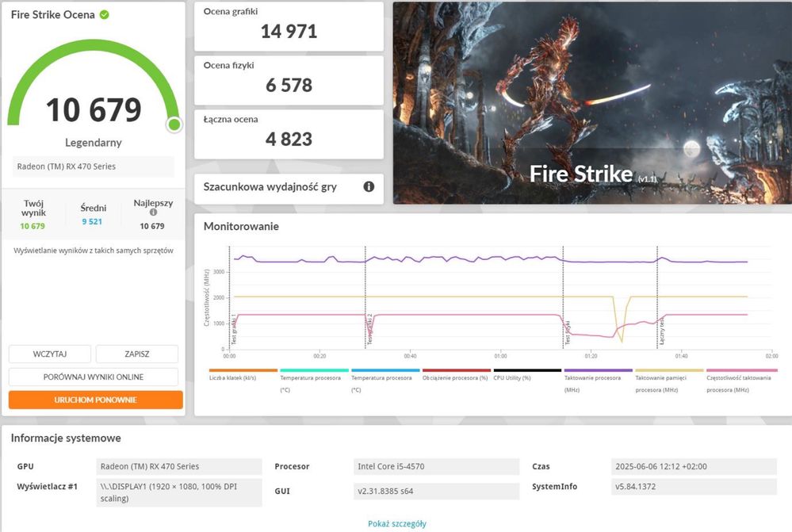This screenshot has width=792, height=532.
Task: Click the 3000 label on the frequency axis
Action: (x=219, y=272)
